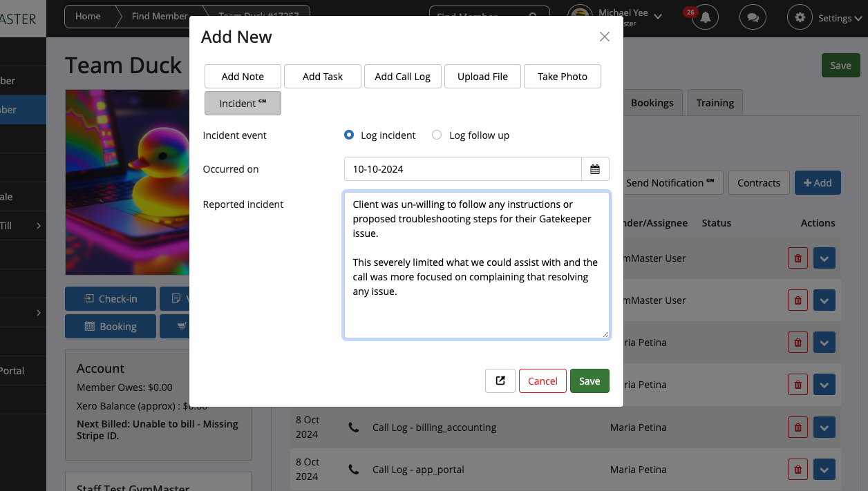Switch to the Training tab
Image resolution: width=868 pixels, height=491 pixels.
(715, 103)
